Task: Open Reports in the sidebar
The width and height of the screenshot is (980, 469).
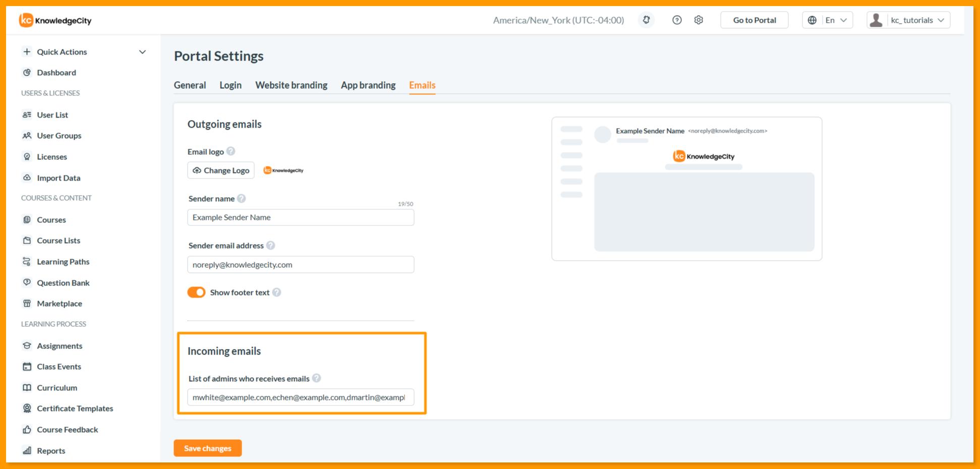Action: click(51, 451)
